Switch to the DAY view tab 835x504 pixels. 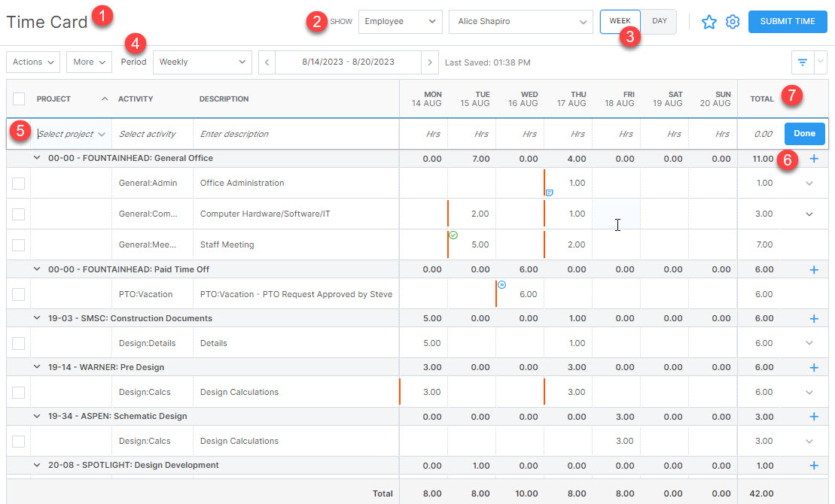click(x=659, y=21)
